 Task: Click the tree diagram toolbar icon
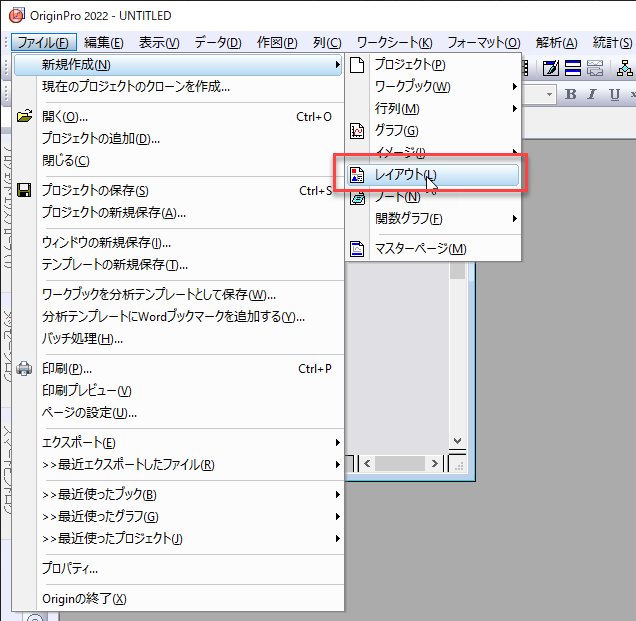[625, 68]
